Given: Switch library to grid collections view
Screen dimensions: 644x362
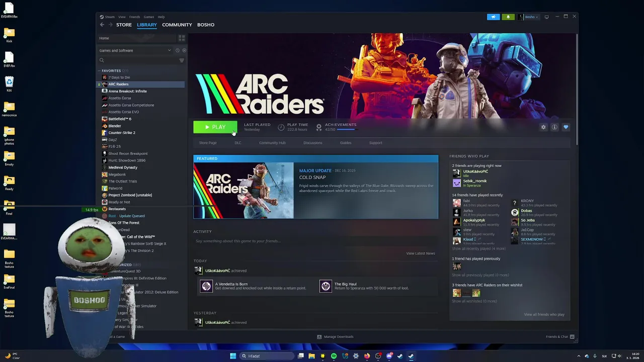Looking at the screenshot, I should pos(182,38).
